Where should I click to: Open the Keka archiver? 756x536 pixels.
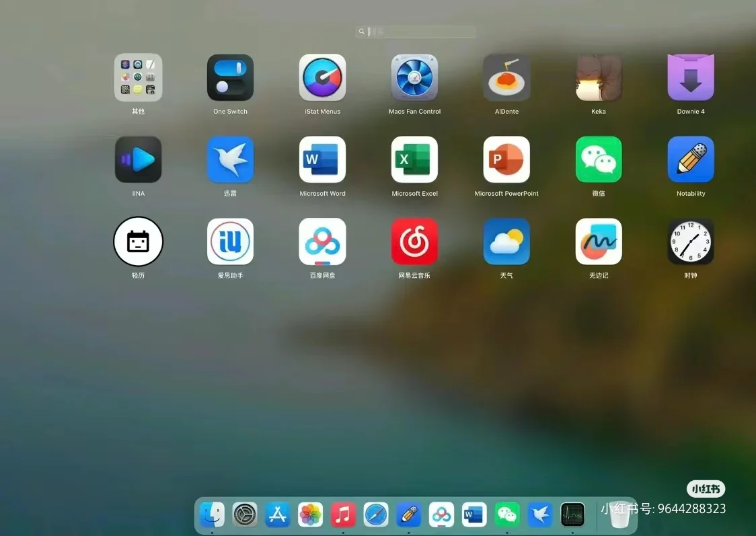pyautogui.click(x=599, y=77)
